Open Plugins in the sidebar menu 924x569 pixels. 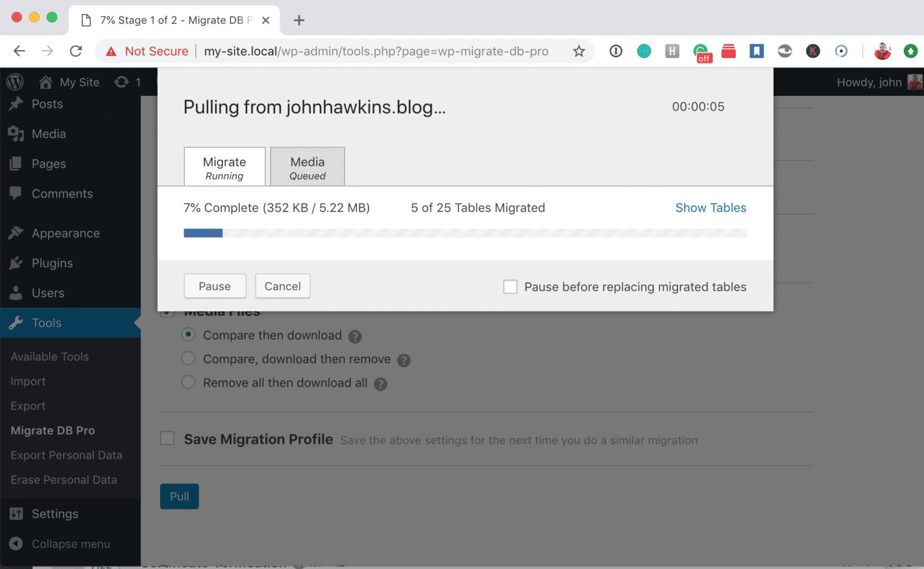point(52,263)
